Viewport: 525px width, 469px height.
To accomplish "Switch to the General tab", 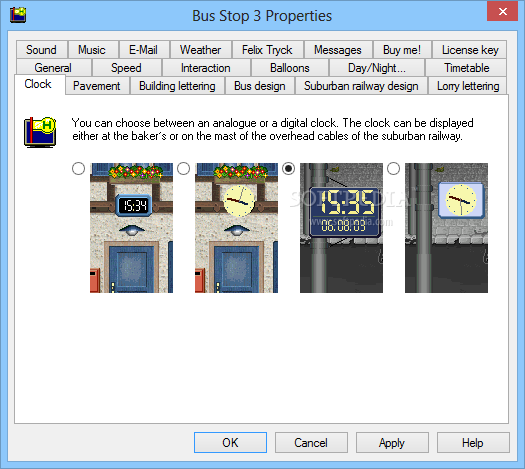I will pos(53,68).
